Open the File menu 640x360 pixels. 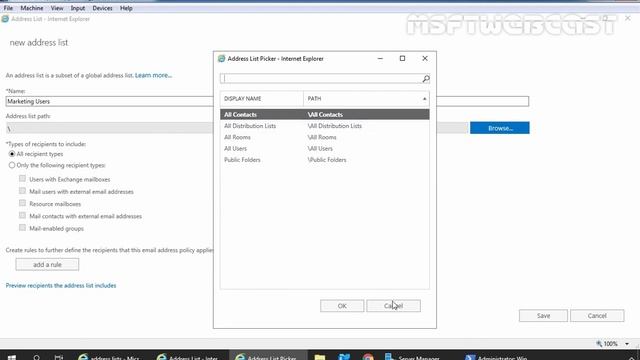(x=8, y=8)
